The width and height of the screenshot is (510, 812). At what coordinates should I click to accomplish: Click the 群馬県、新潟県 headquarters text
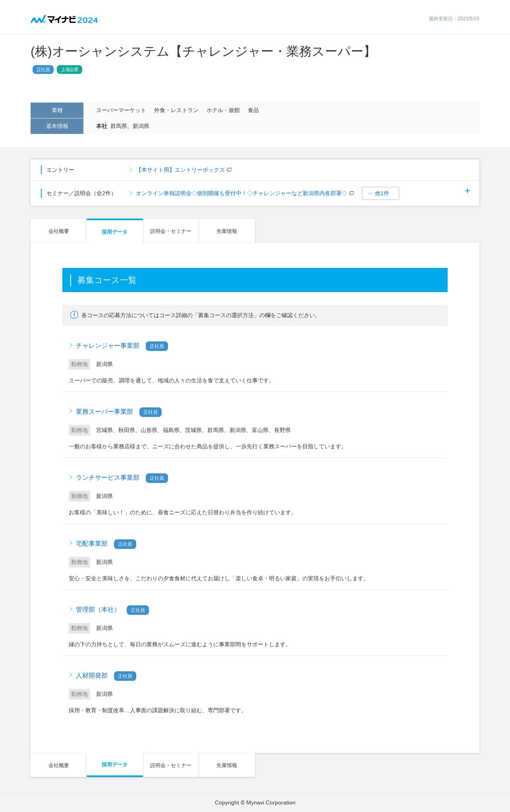(x=130, y=126)
